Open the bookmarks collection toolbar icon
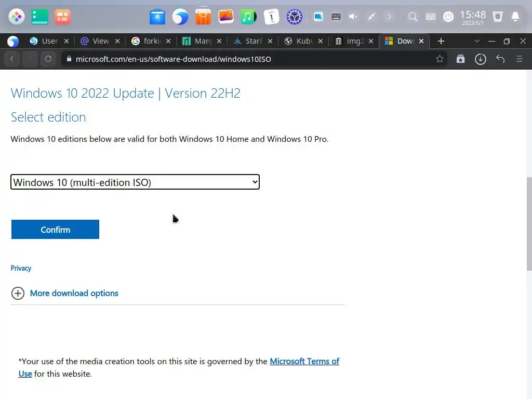 tap(460, 59)
